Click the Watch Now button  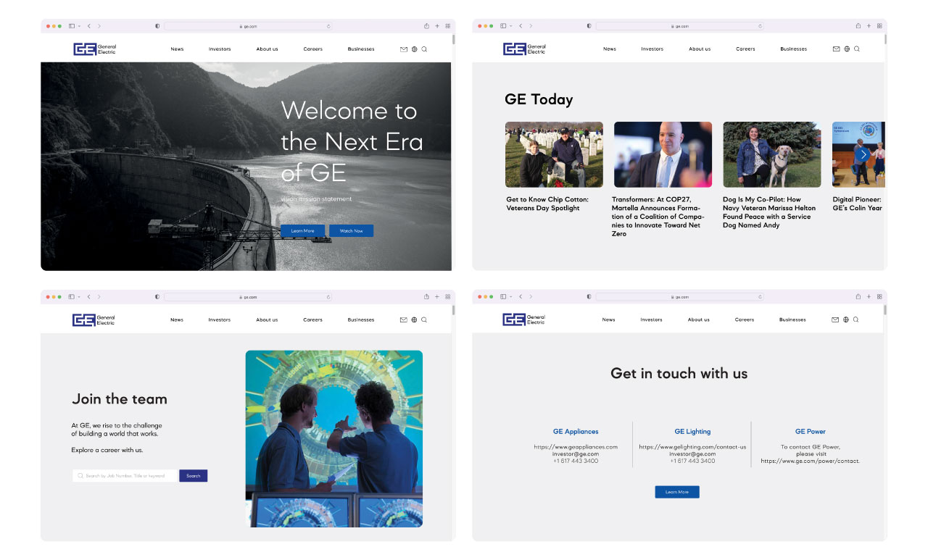click(x=351, y=231)
